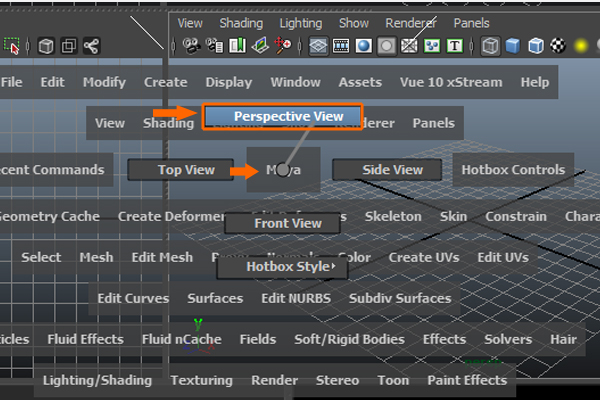This screenshot has height=400, width=600.
Task: Select the Wireframe on Shaded cube icon
Action: tap(536, 46)
